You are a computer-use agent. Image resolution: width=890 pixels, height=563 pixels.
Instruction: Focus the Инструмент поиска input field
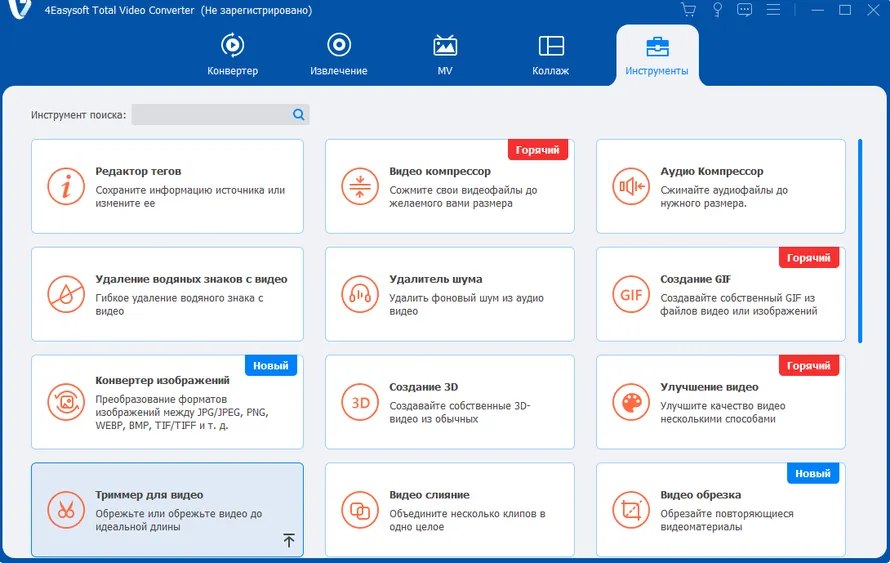tap(220, 115)
